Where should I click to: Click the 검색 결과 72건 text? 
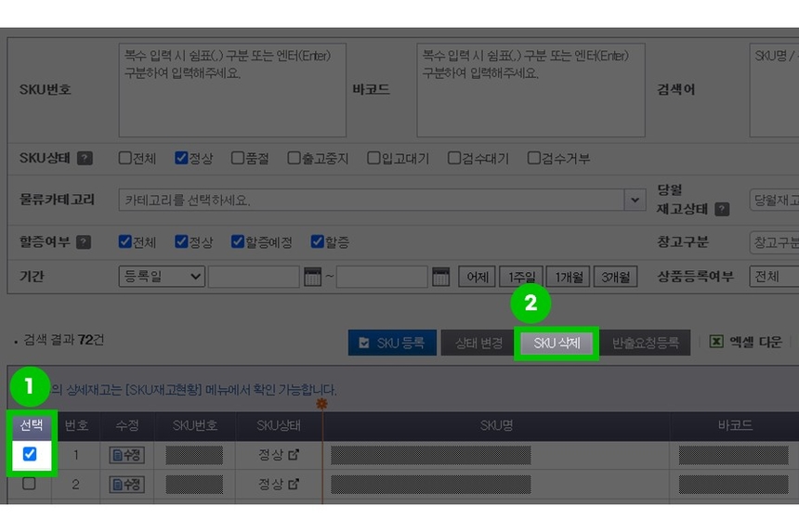pyautogui.click(x=64, y=340)
